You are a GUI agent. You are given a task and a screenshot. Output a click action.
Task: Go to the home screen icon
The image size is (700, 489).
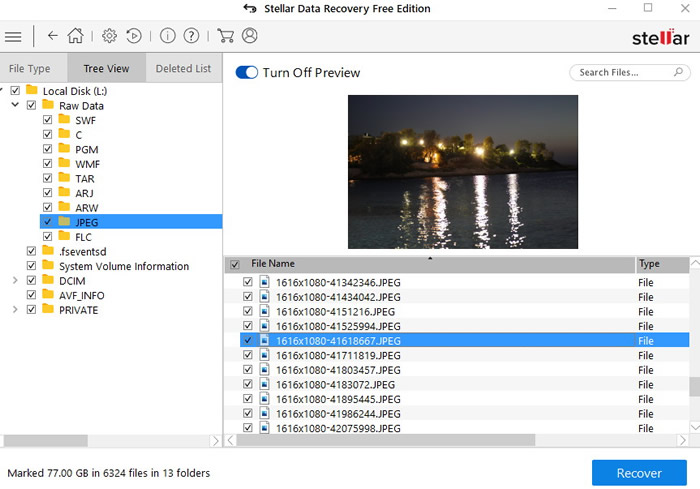(75, 36)
